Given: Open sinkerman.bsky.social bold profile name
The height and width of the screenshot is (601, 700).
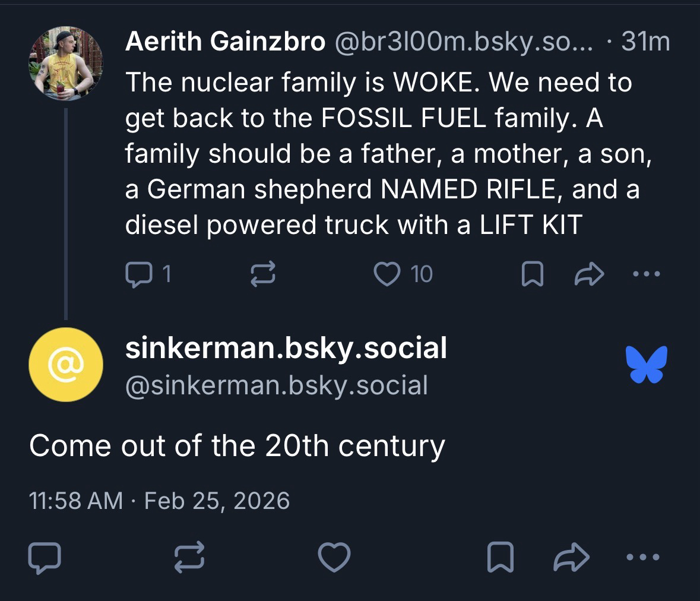Looking at the screenshot, I should (286, 348).
